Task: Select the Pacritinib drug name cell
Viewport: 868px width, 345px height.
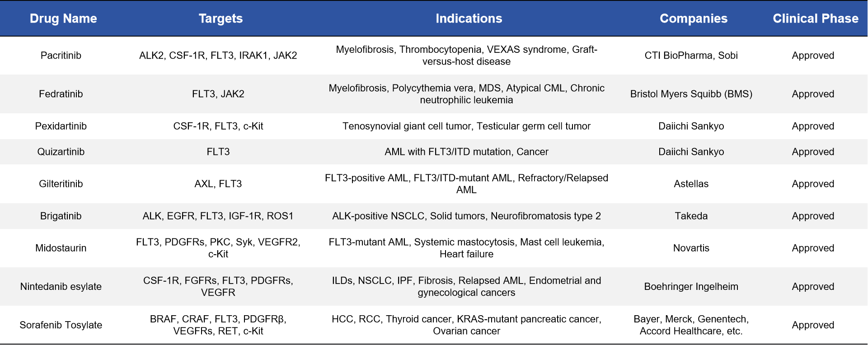Action: (x=61, y=56)
